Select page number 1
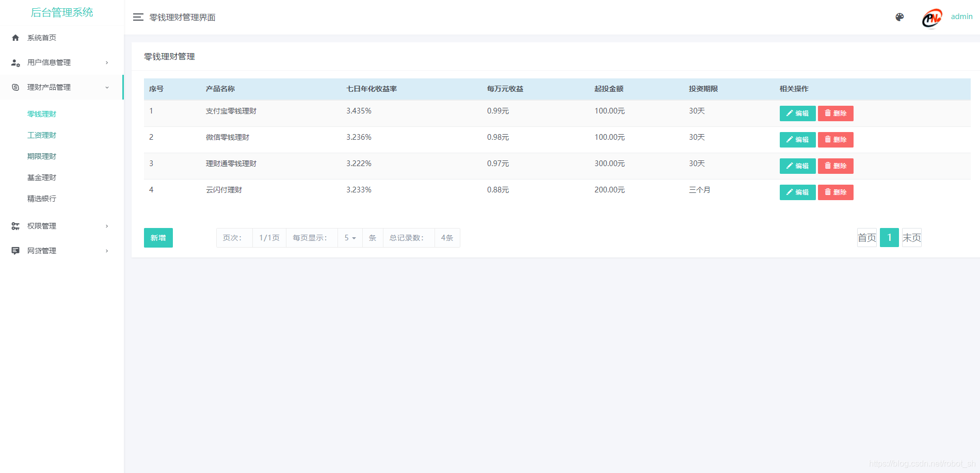This screenshot has width=980, height=473. pyautogui.click(x=889, y=238)
